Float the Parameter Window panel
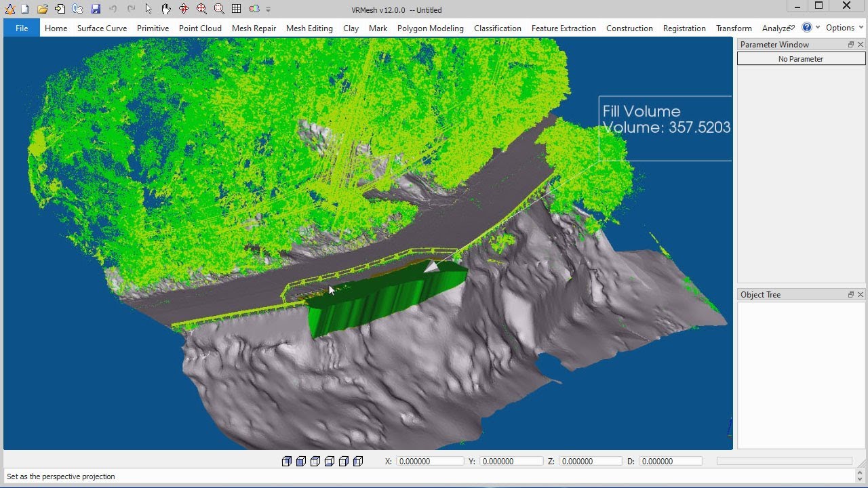 851,44
